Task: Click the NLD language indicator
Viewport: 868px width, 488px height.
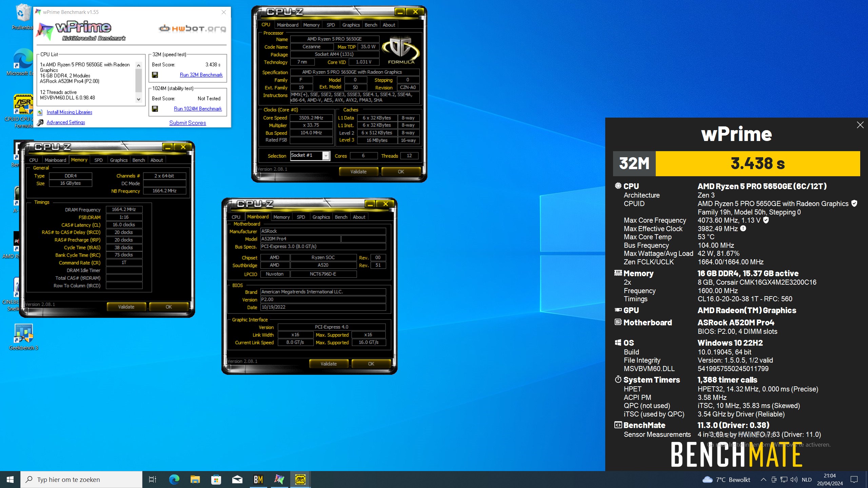Action: click(x=807, y=480)
